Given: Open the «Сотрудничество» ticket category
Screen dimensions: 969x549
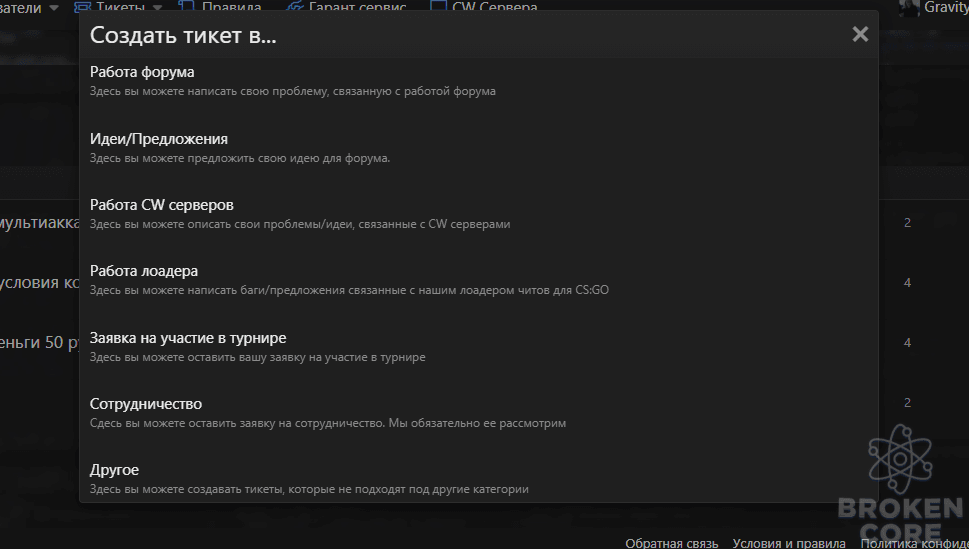Looking at the screenshot, I should 145,404.
